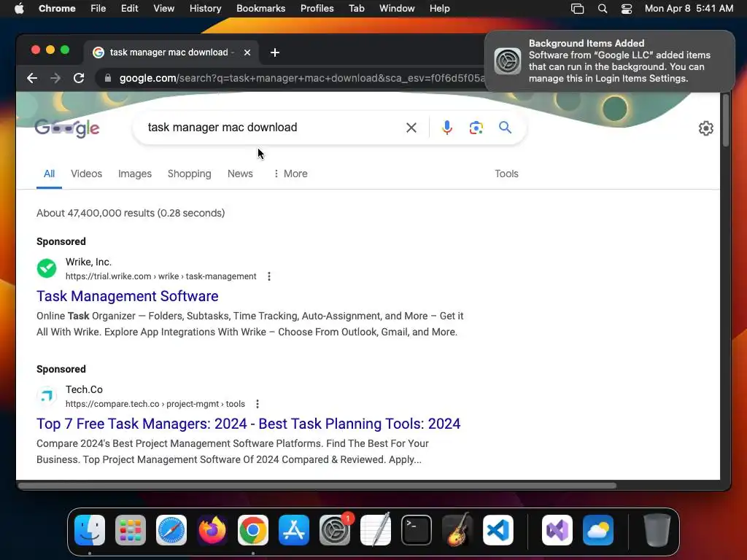Open the Window menu
The width and height of the screenshot is (747, 560).
[x=397, y=9]
